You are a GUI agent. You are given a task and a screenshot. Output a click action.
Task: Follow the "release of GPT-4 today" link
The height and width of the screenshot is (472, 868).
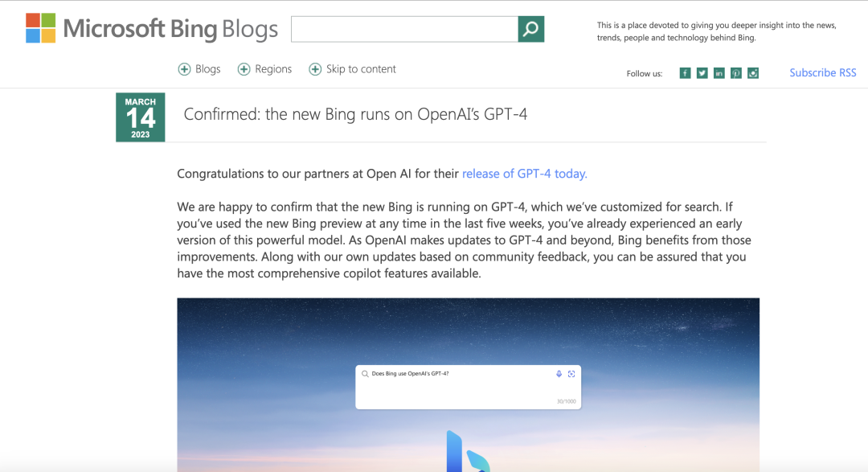pos(524,174)
